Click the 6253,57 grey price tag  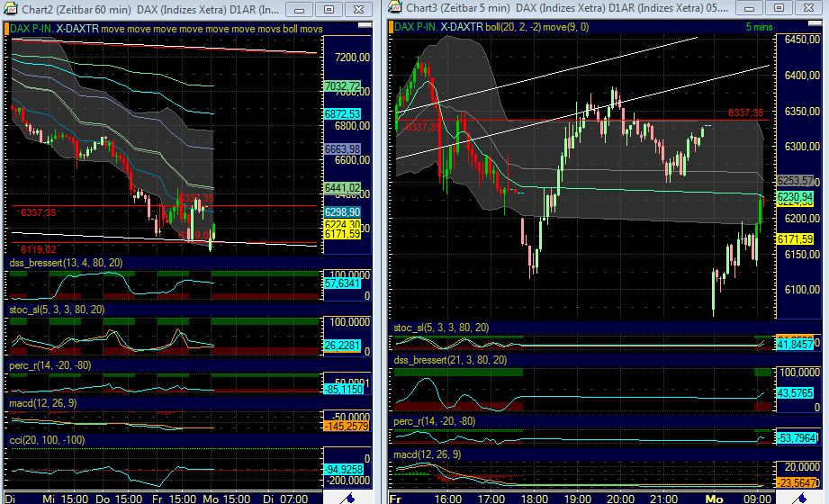tap(795, 181)
